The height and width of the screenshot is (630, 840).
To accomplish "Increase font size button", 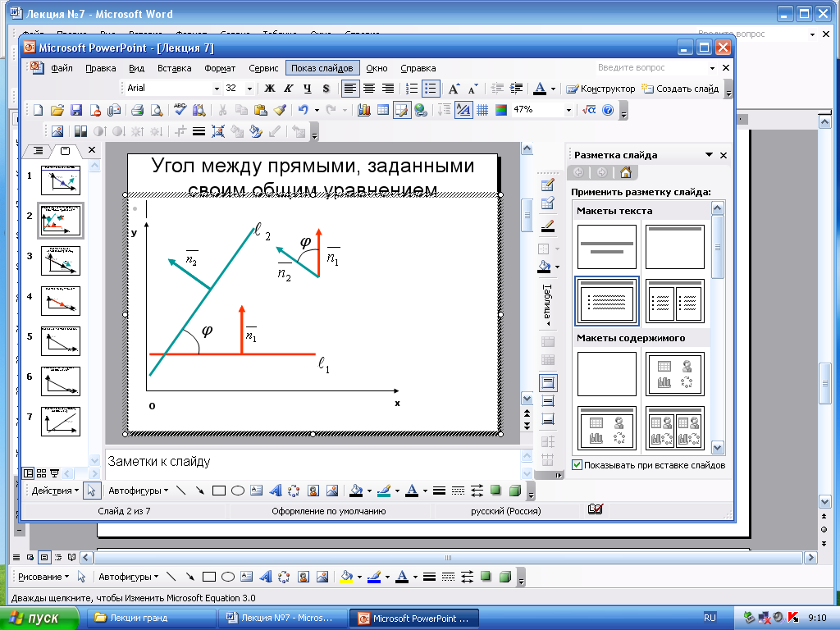I will pos(454,89).
